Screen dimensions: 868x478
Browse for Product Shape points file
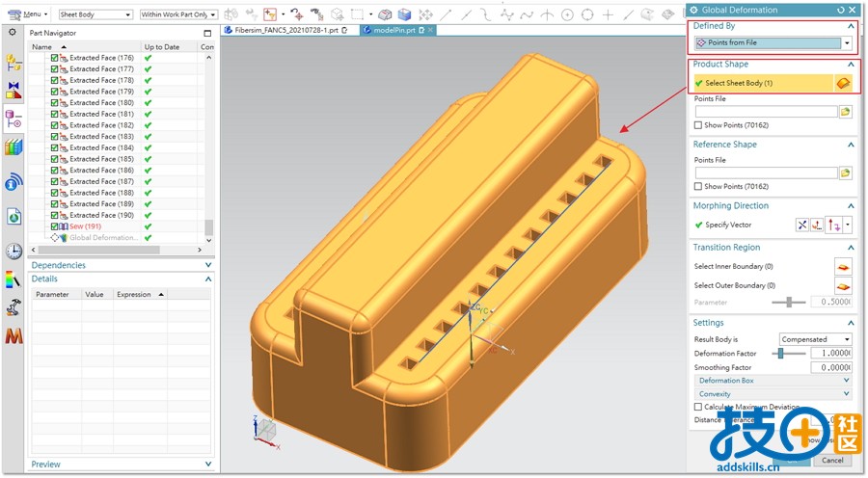click(845, 112)
